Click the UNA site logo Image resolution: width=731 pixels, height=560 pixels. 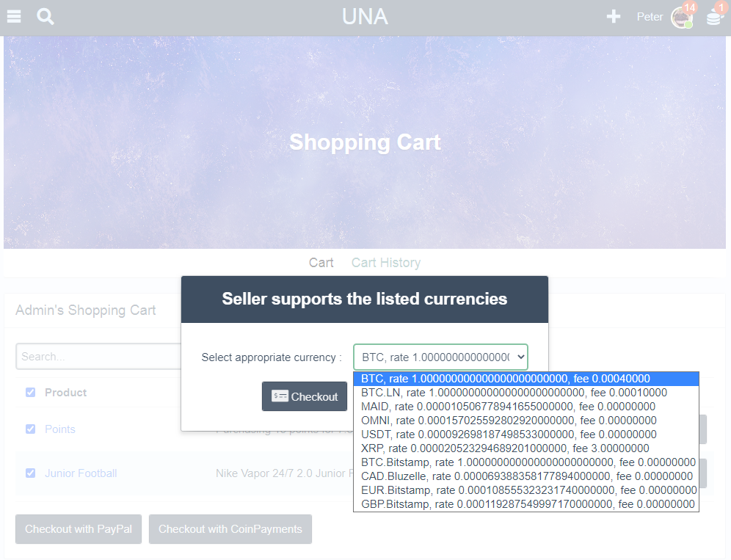[365, 16]
